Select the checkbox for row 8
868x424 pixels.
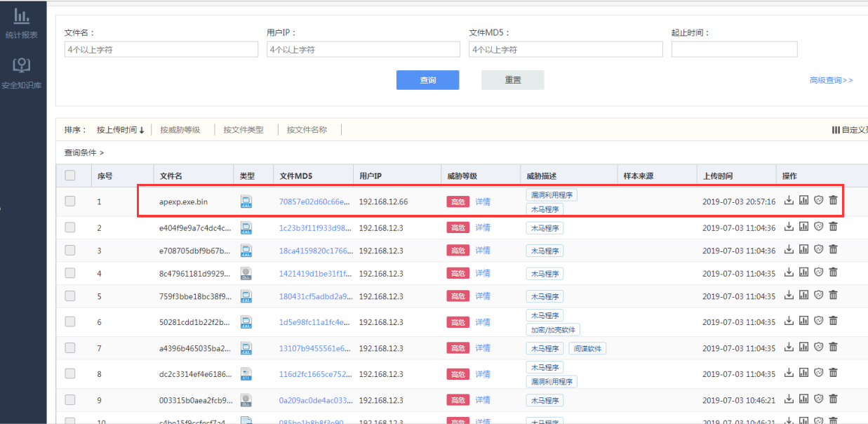(x=70, y=374)
